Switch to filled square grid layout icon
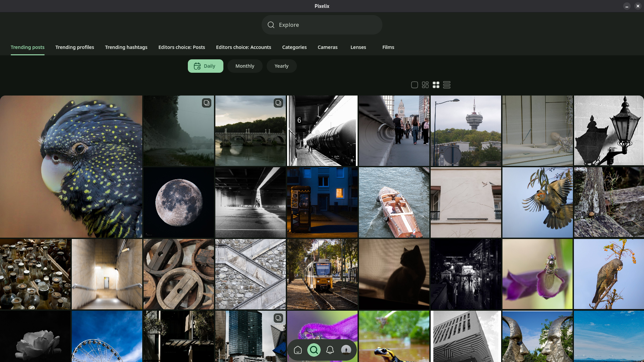Viewport: 644px width, 362px height. (436, 85)
